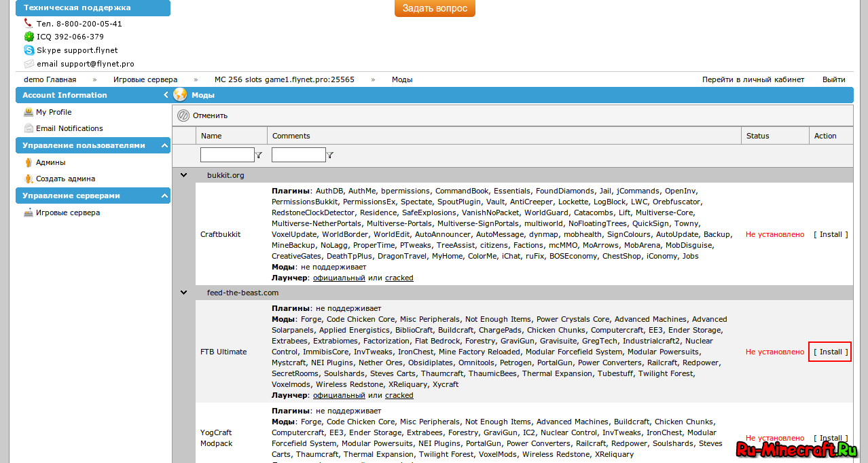Screen dimensions: 868x463
Task: Click the Comments filter input field
Action: [x=299, y=155]
